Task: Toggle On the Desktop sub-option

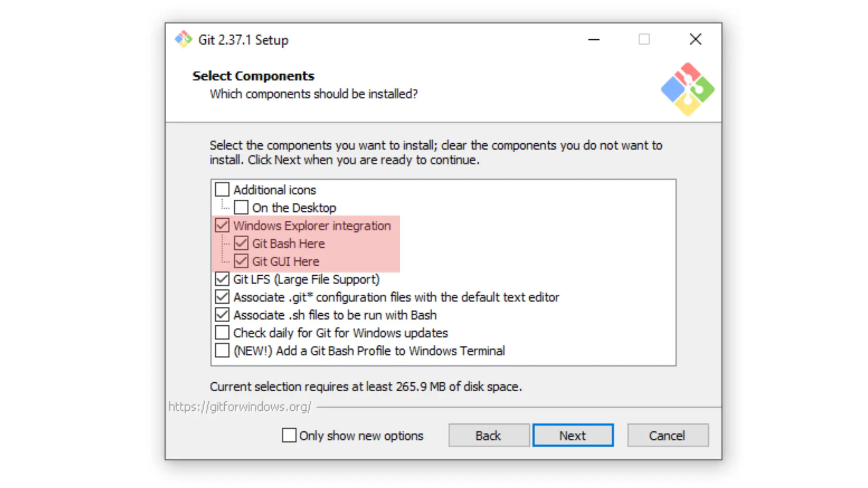Action: 241,207
